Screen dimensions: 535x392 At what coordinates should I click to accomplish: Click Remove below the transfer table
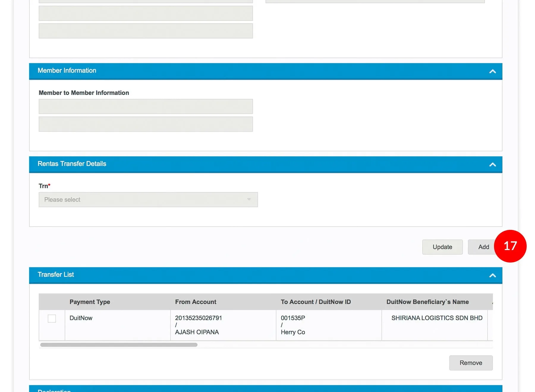point(471,363)
